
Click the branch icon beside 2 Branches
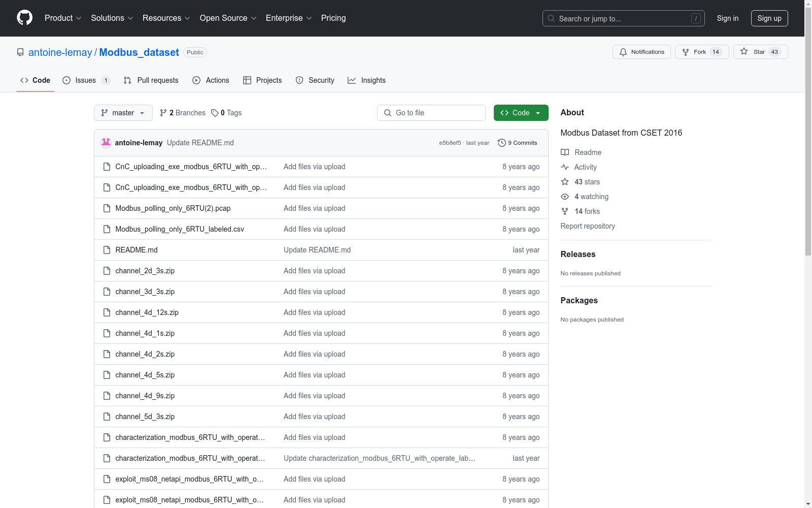click(x=163, y=113)
